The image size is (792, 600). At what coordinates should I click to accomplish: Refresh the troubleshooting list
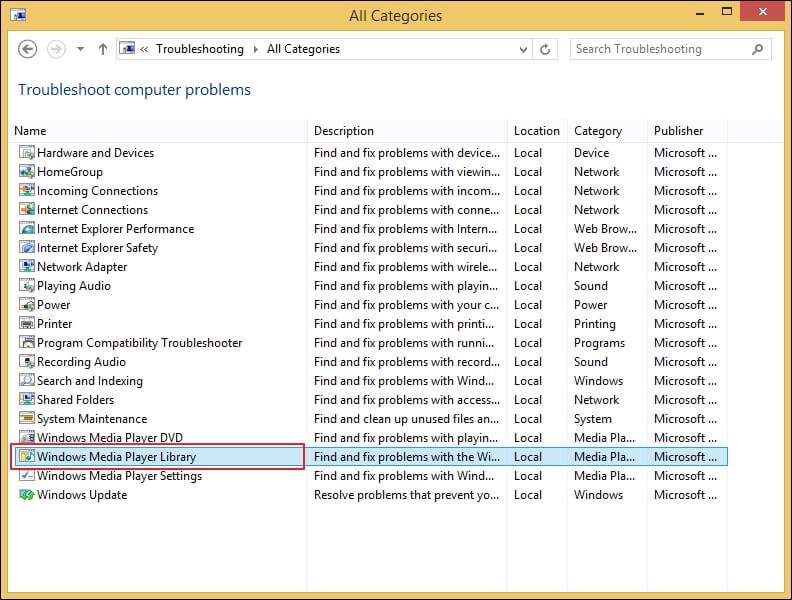pyautogui.click(x=545, y=49)
